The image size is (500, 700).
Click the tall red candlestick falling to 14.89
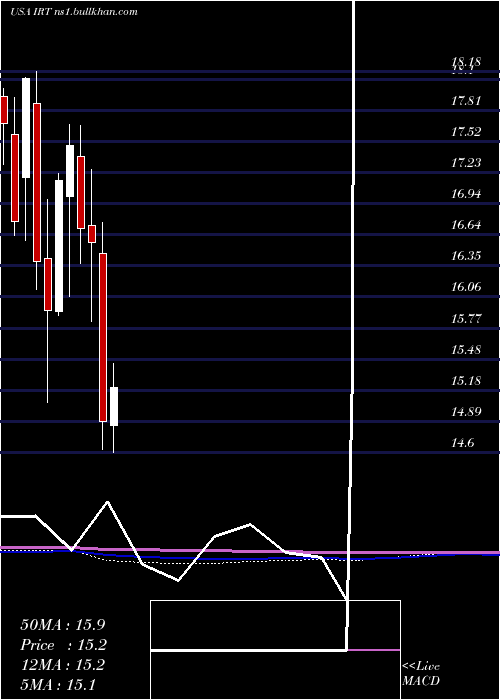coord(103,338)
